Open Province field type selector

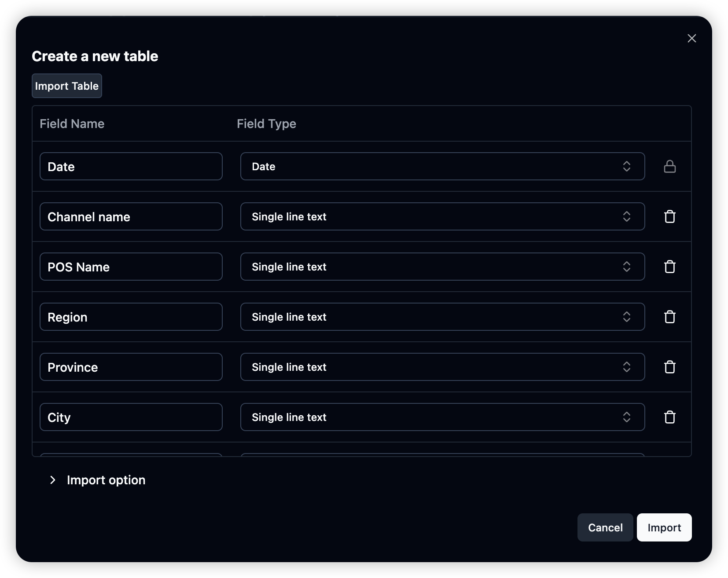coord(442,367)
